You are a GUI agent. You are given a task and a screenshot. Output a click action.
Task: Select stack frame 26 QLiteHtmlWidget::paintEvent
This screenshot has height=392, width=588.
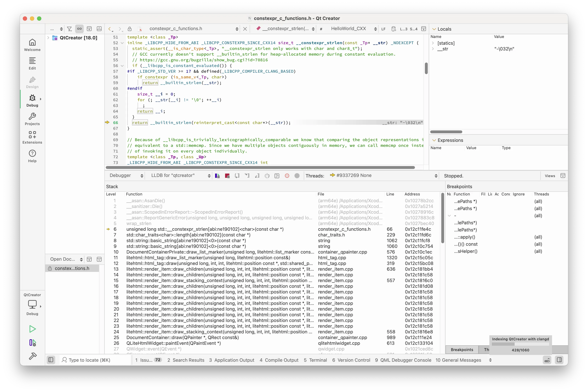click(x=272, y=343)
